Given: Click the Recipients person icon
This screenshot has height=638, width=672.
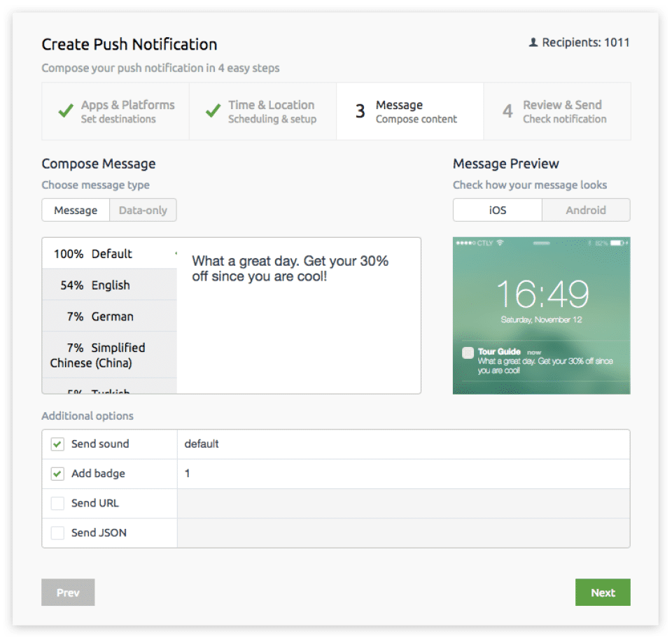Looking at the screenshot, I should (533, 43).
